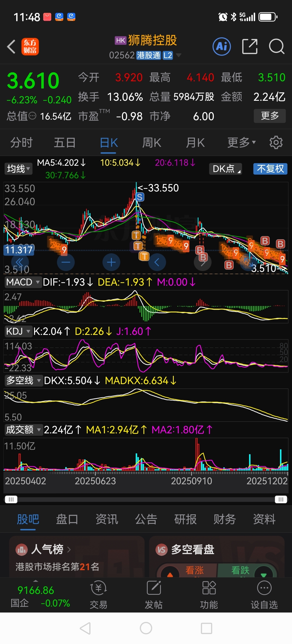This screenshot has width=292, height=644.
Task: Tap the double-left jump chart button
Action: (20, 262)
